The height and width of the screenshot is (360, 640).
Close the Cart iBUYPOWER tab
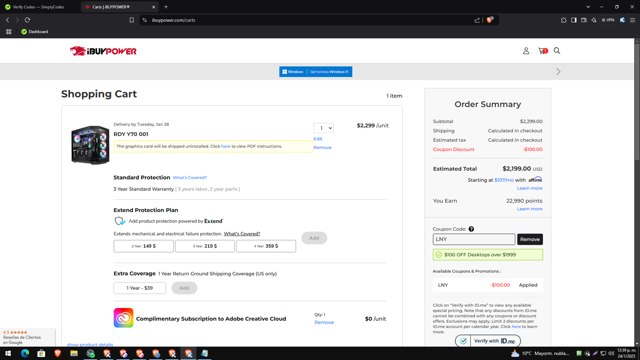153,7
